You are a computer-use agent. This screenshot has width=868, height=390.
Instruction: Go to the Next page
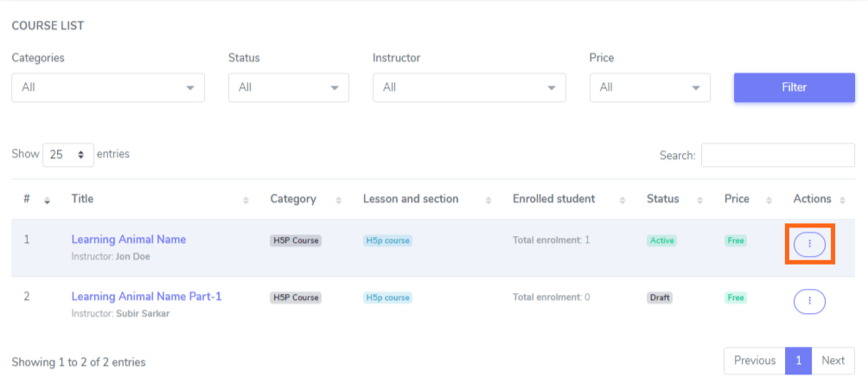833,361
